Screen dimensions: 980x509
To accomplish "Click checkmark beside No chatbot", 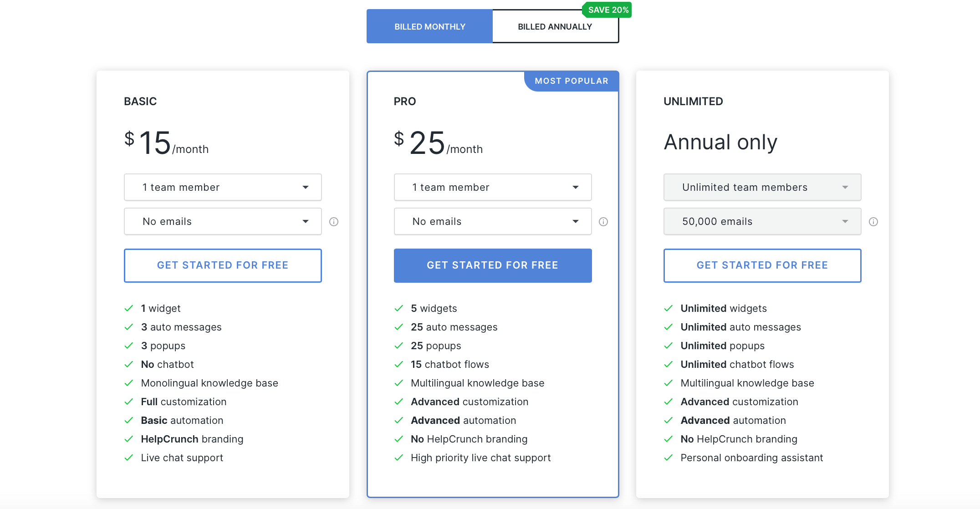I will point(129,364).
